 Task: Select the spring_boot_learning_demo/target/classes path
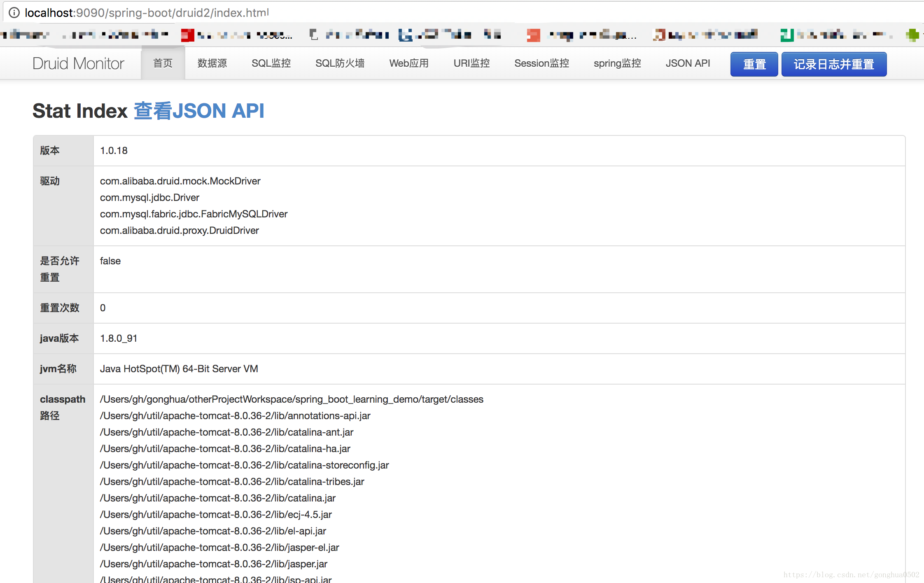tap(292, 399)
